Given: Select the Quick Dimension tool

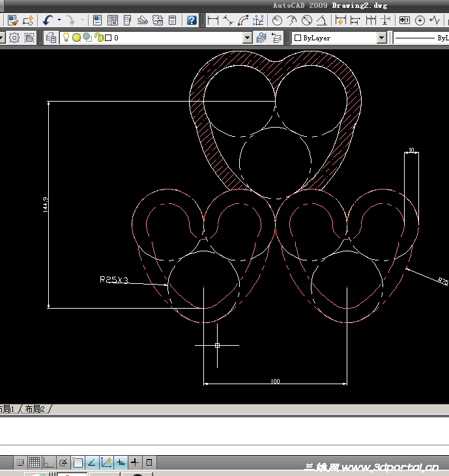Looking at the screenshot, I should (341, 20).
